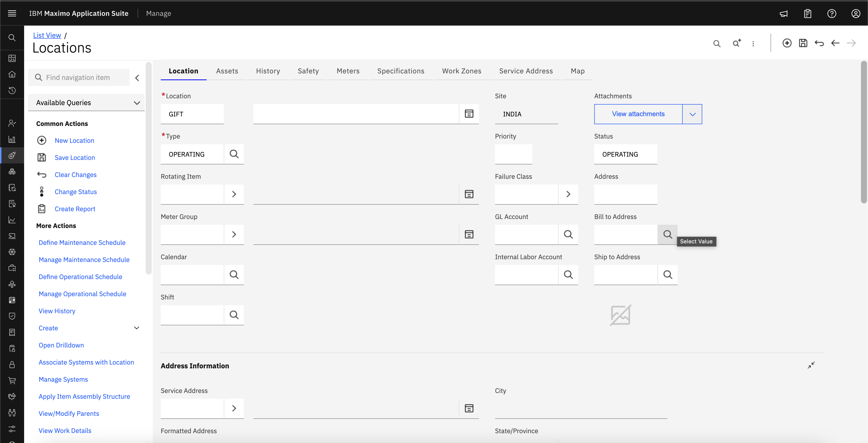Expand the Available Queries dropdown

click(87, 103)
